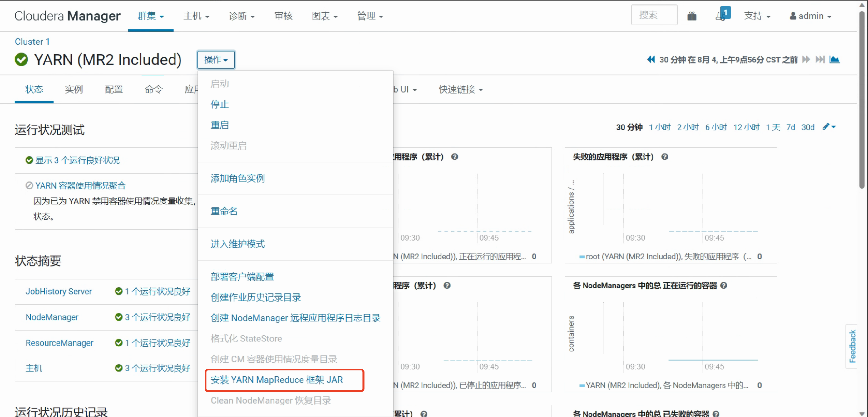Click help icon beside 程序（累计）chart title
The height and width of the screenshot is (417, 868).
point(447,286)
